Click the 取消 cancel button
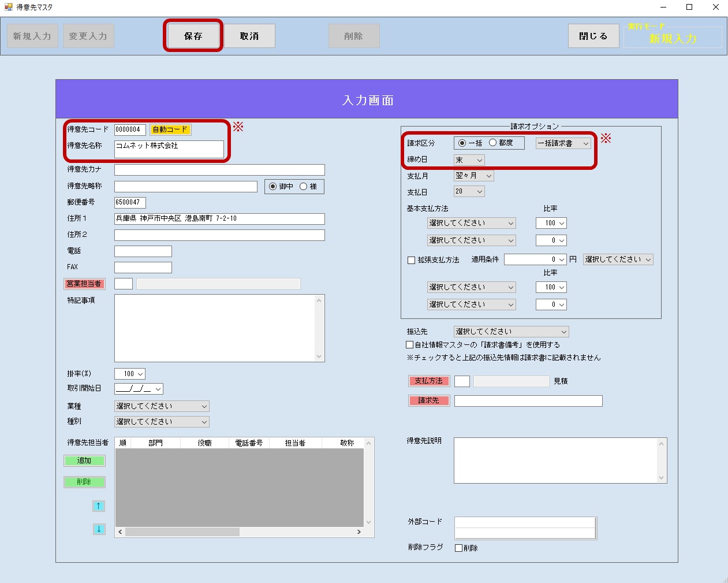The height and width of the screenshot is (583, 728). point(249,36)
